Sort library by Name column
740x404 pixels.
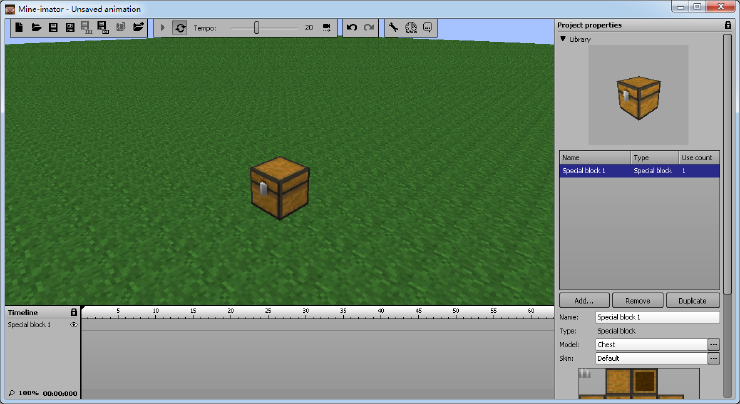pyautogui.click(x=595, y=157)
